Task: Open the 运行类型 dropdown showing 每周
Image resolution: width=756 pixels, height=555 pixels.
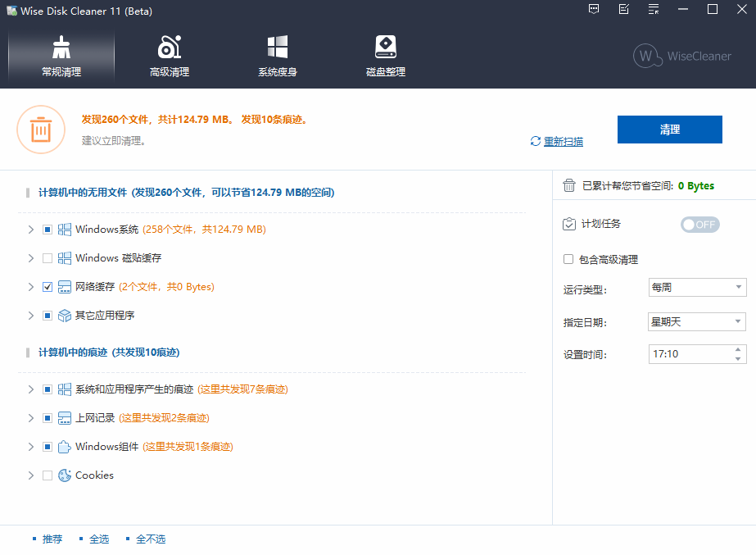Action: [x=697, y=287]
